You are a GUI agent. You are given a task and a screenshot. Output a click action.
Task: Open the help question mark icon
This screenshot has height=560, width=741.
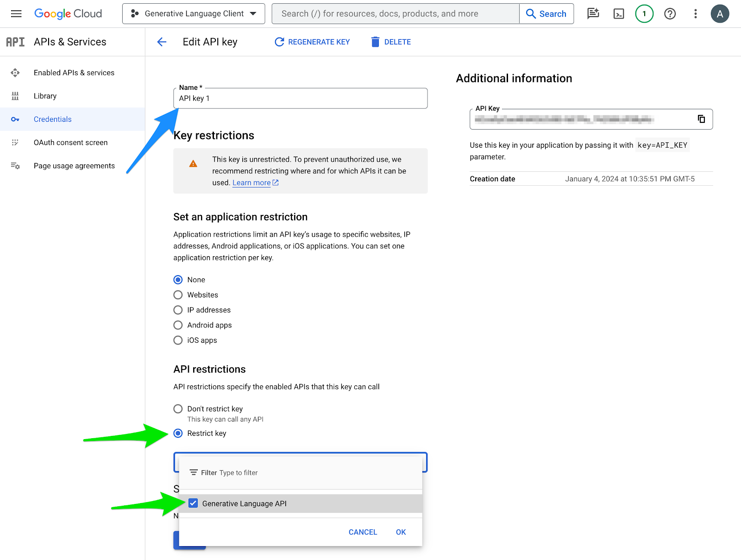(x=670, y=14)
